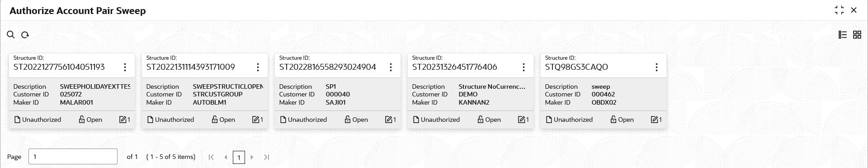
Task: Click the search magnifier icon
Action: tap(11, 35)
